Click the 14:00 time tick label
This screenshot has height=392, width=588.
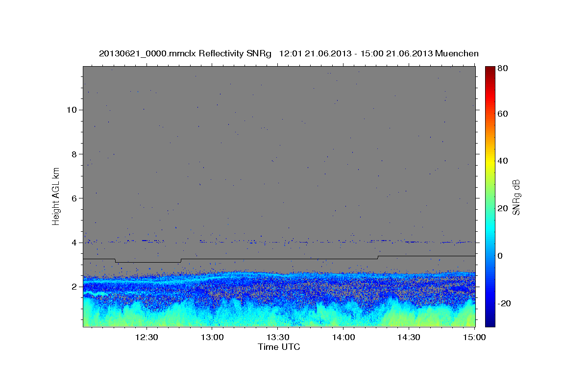tap(343, 338)
